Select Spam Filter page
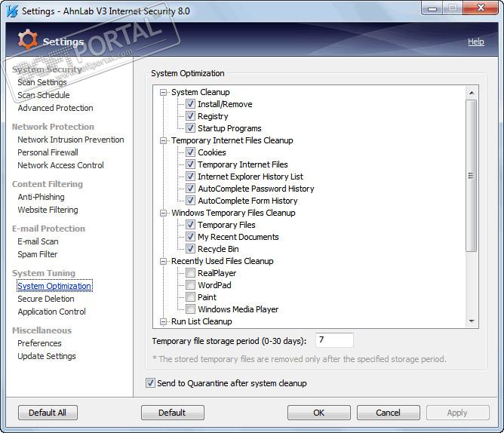Viewport: 504px width, 433px height. click(x=37, y=254)
